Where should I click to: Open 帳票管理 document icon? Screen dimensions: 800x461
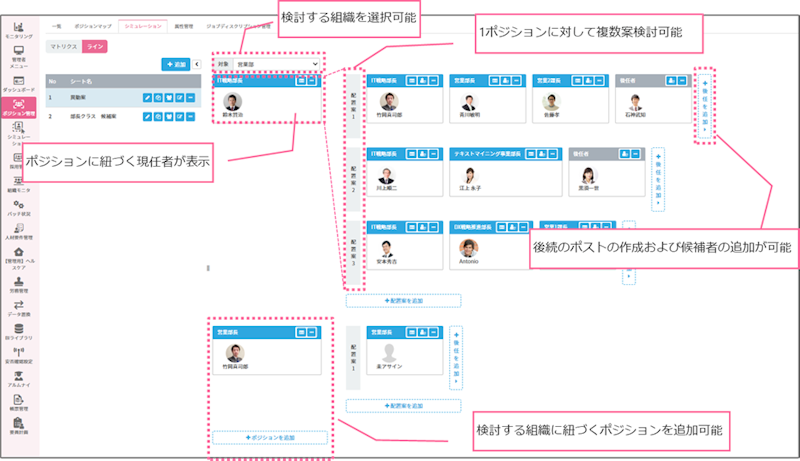point(18,402)
